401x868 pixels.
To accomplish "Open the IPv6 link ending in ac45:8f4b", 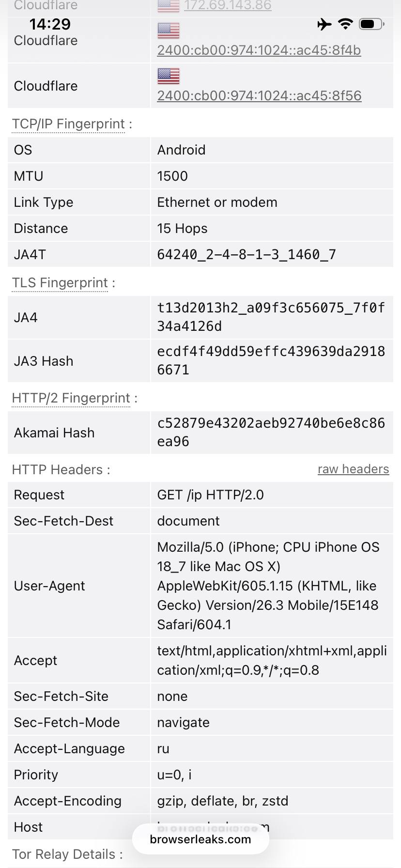I will click(x=259, y=50).
